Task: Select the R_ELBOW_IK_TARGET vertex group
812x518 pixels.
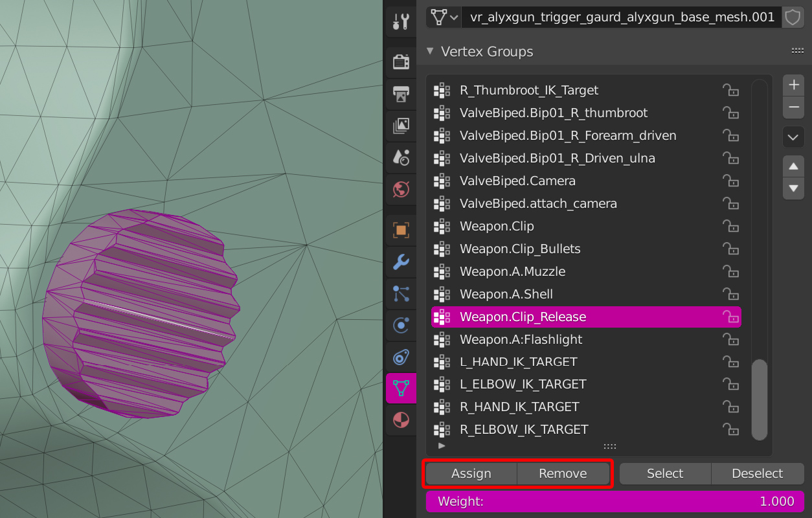Action: 587,429
